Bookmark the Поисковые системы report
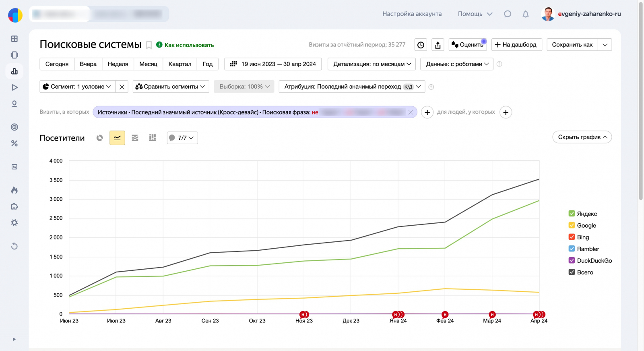This screenshot has height=351, width=644. click(x=149, y=45)
